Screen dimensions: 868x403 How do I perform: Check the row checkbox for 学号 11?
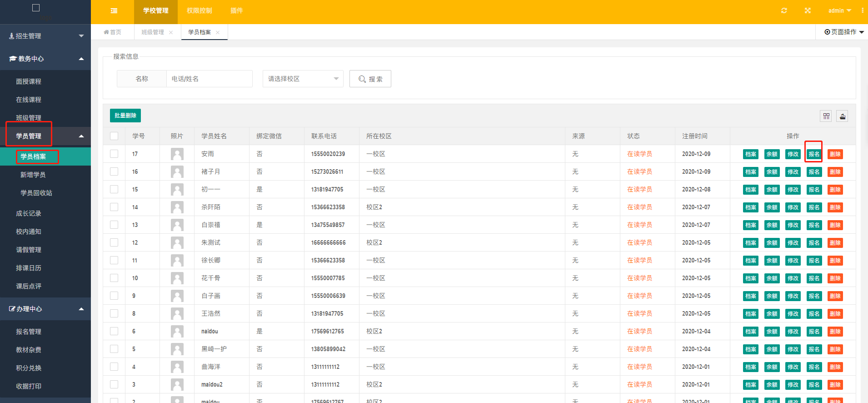click(114, 260)
